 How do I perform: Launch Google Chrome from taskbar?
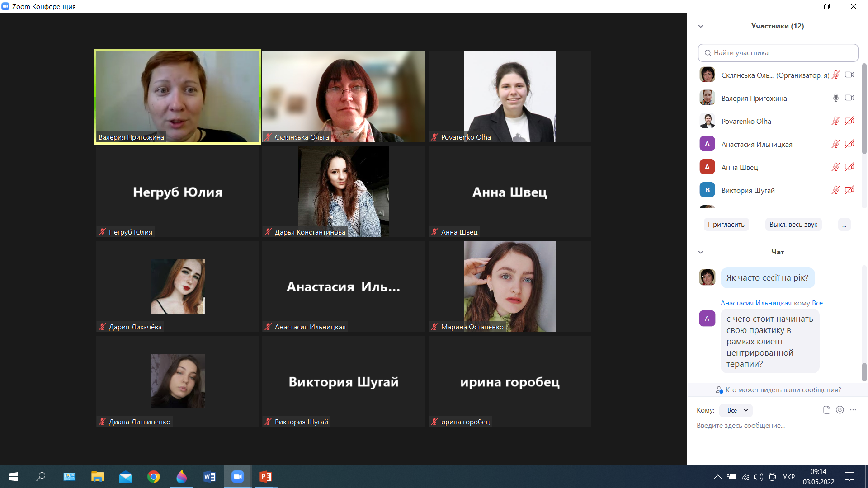[154, 477]
